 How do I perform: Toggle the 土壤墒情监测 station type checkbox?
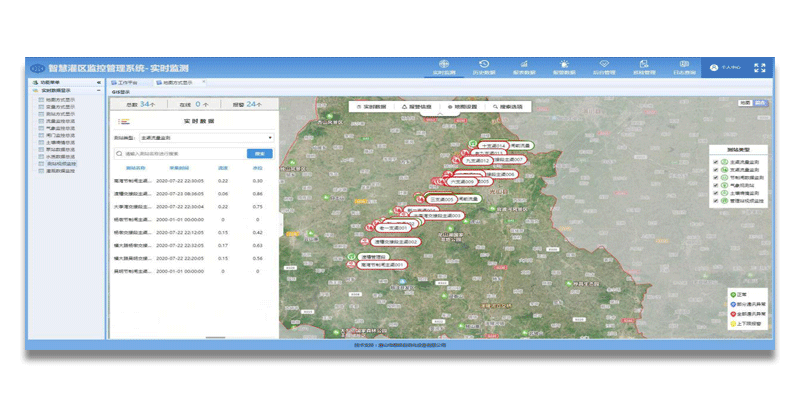[x=716, y=193]
